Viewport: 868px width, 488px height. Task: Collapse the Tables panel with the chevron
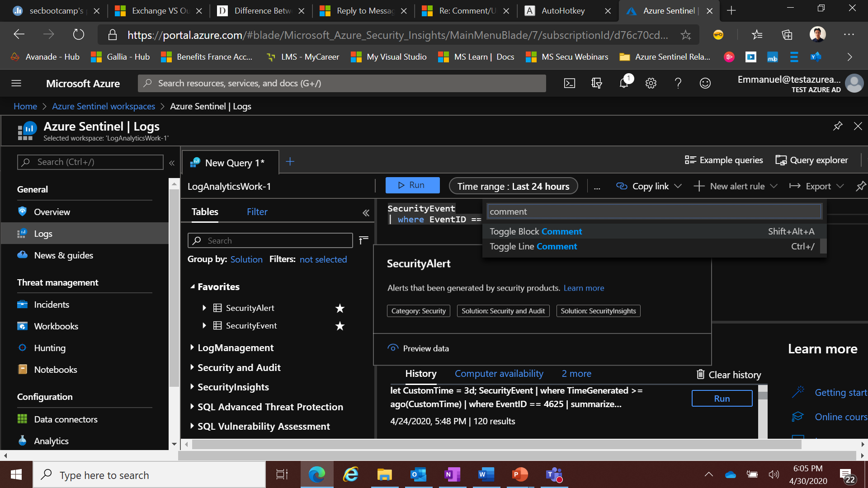(x=366, y=213)
